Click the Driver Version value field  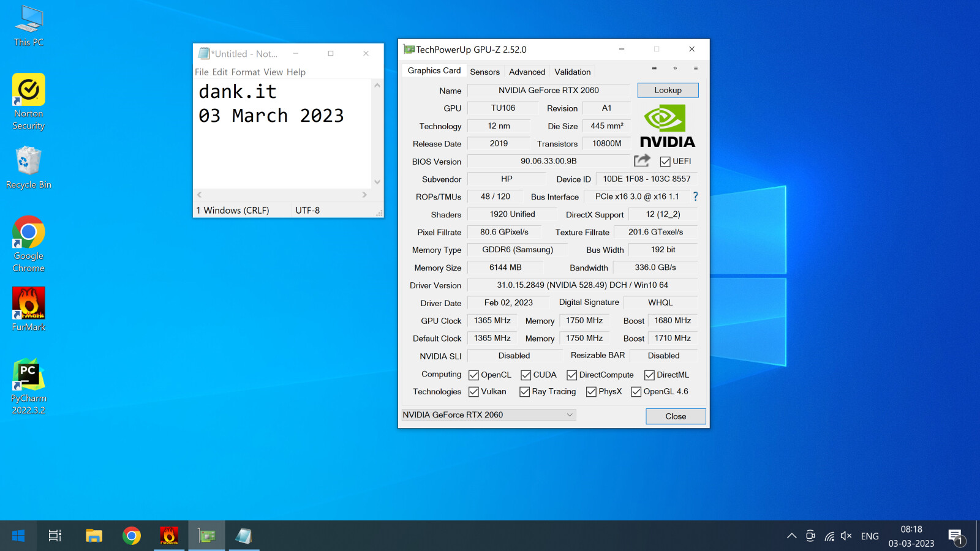[x=582, y=285]
